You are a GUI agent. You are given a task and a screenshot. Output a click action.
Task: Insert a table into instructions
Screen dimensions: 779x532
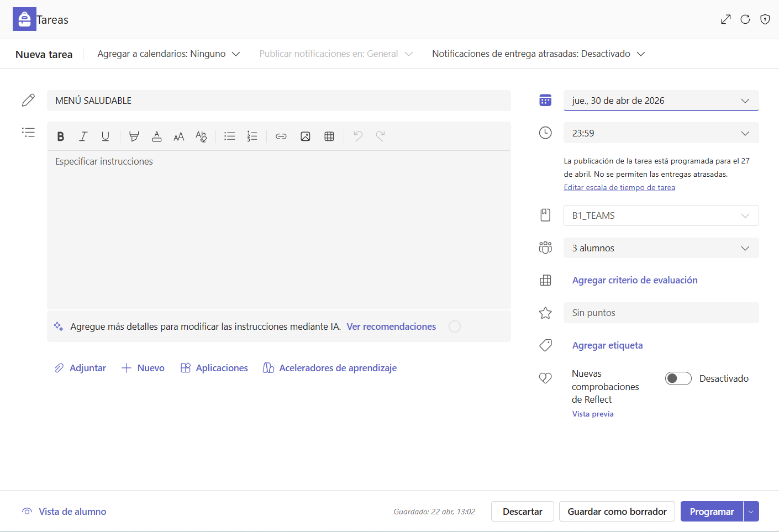[x=329, y=136]
